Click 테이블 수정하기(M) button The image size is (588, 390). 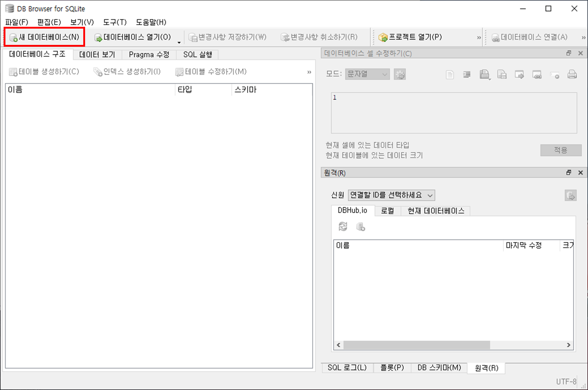[211, 72]
